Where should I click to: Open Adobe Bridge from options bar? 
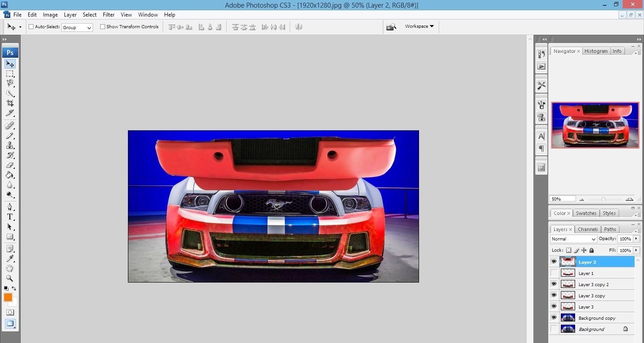pos(391,27)
